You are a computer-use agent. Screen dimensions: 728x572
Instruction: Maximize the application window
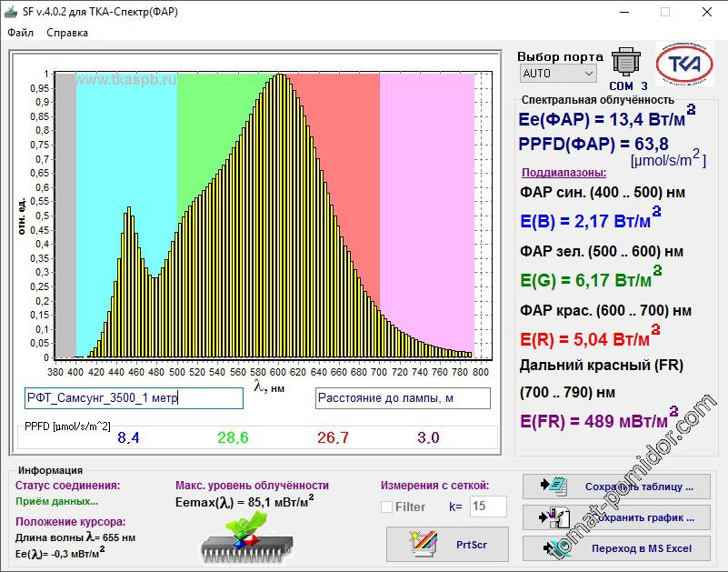click(664, 12)
